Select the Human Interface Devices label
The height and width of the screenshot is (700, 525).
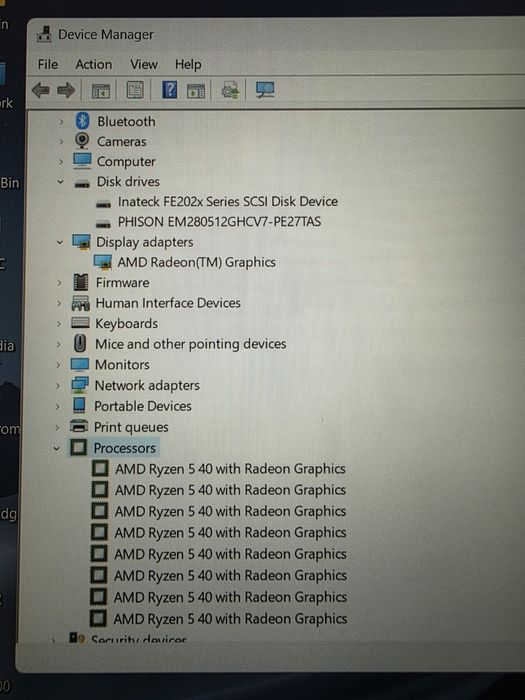coord(168,303)
